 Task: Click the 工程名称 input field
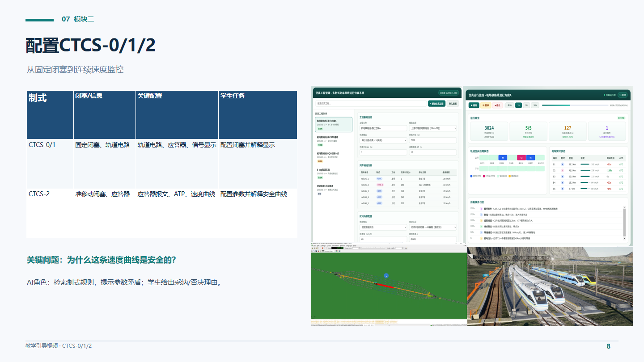tap(383, 128)
